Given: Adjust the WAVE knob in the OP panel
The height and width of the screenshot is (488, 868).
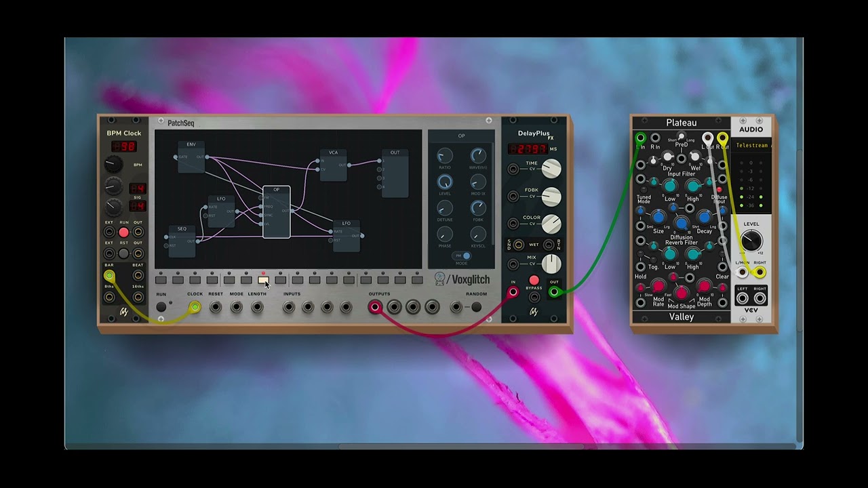Looking at the screenshot, I should [478, 155].
